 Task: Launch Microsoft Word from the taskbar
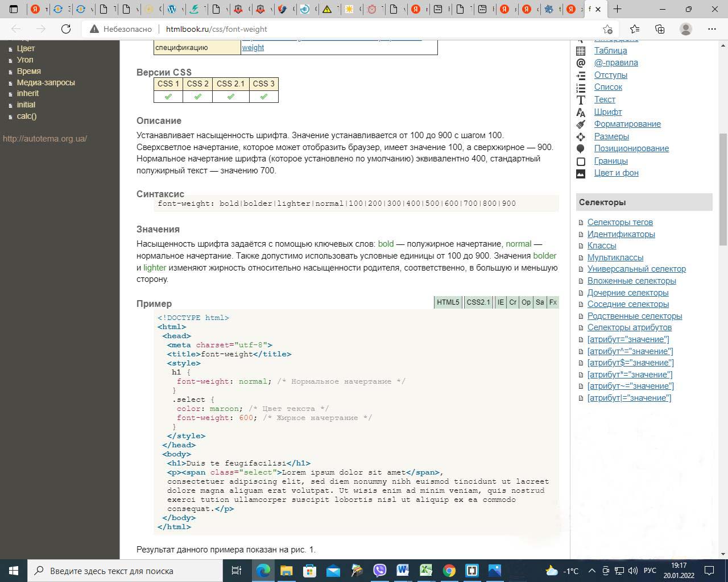pos(403,571)
